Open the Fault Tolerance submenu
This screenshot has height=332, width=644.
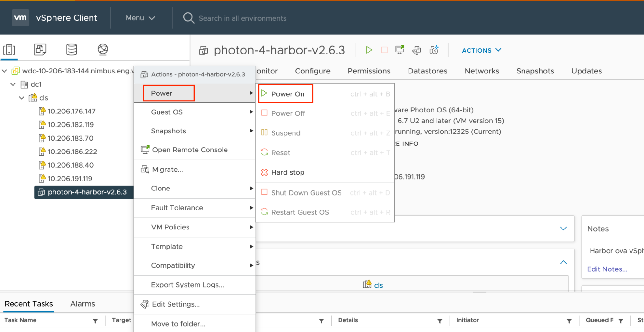point(195,208)
